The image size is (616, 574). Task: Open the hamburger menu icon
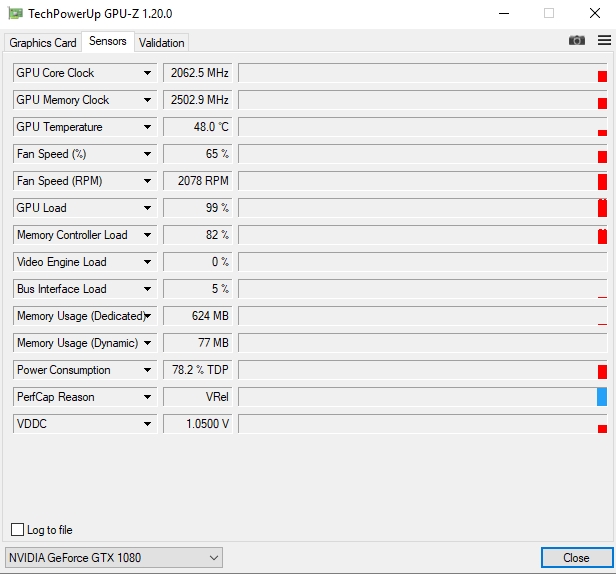point(604,40)
